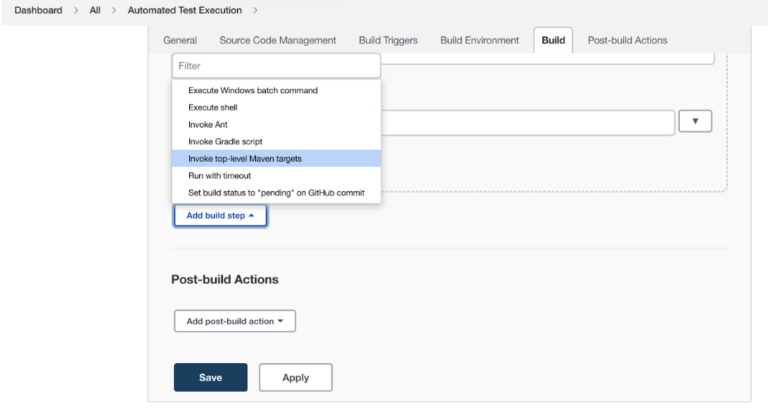Navigate to Dashboard breadcrumb link

pos(38,10)
